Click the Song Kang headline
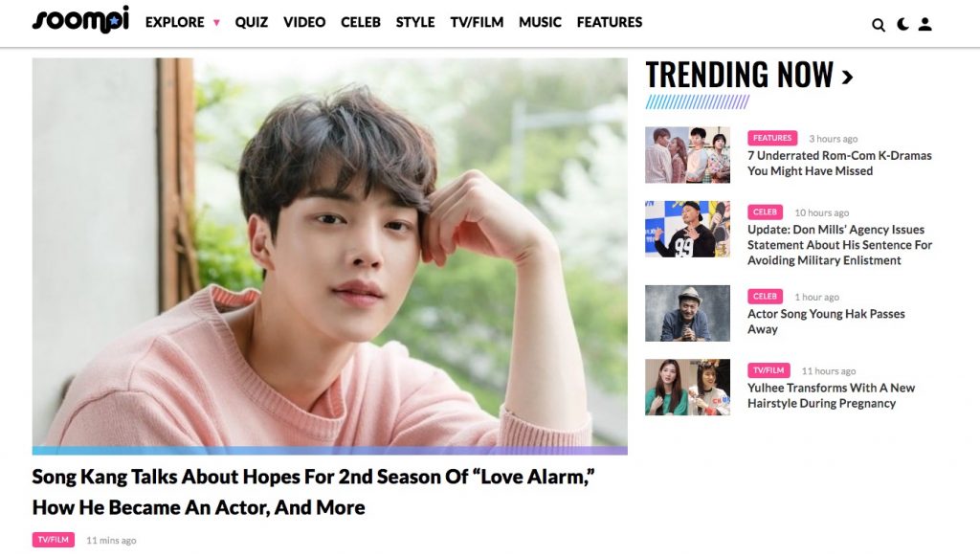 [x=313, y=492]
